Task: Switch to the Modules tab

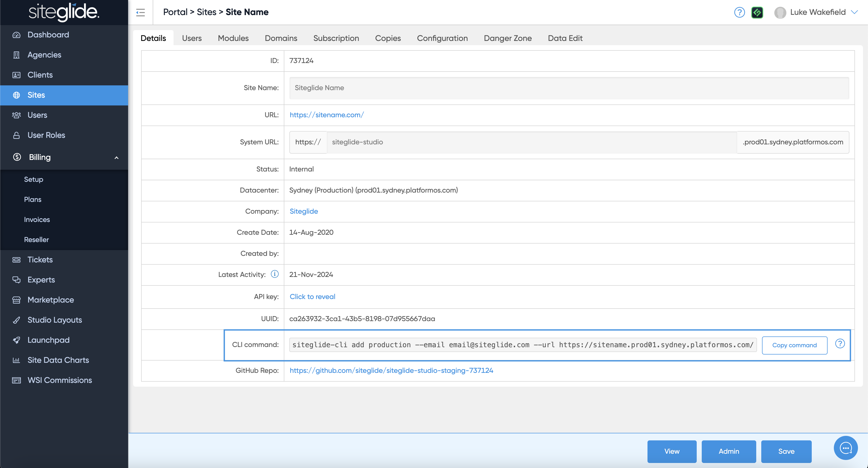Action: click(x=233, y=38)
